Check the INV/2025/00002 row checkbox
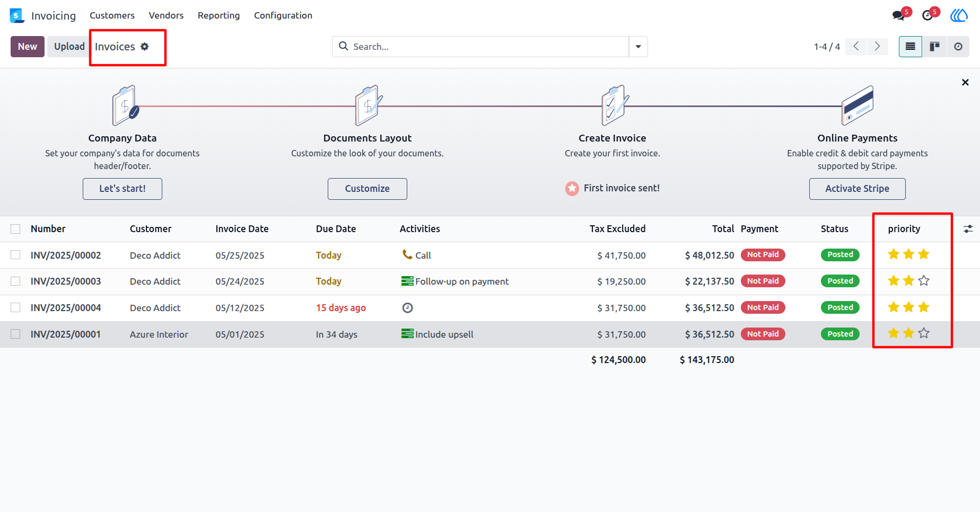 coord(15,255)
